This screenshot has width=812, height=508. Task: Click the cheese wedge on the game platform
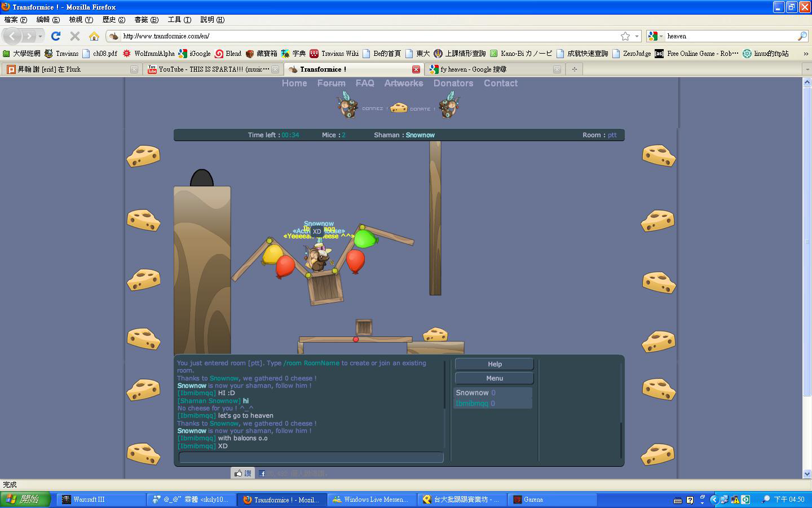click(435, 334)
